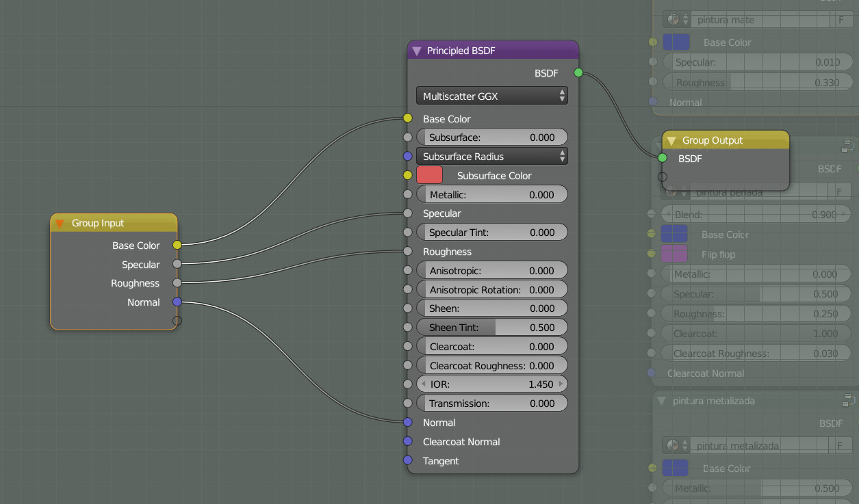The image size is (859, 504).
Task: Increase IOR with the right arrow
Action: click(x=561, y=384)
